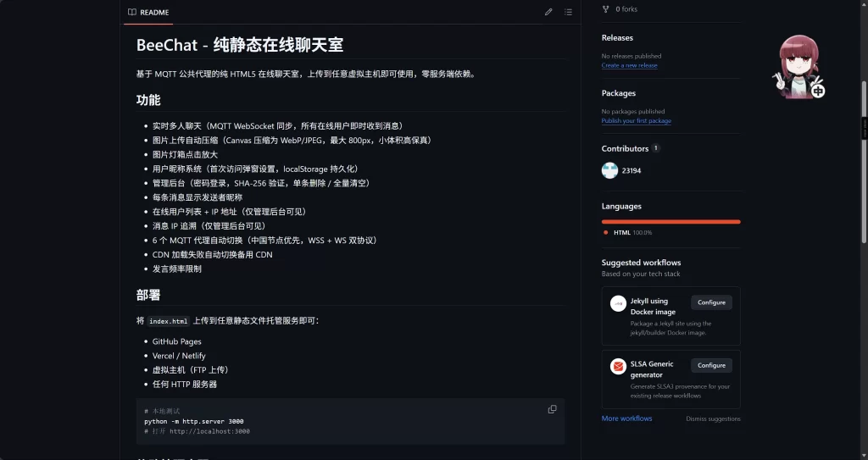
Task: Click the # 本地测试 comment line
Action: [x=162, y=411]
